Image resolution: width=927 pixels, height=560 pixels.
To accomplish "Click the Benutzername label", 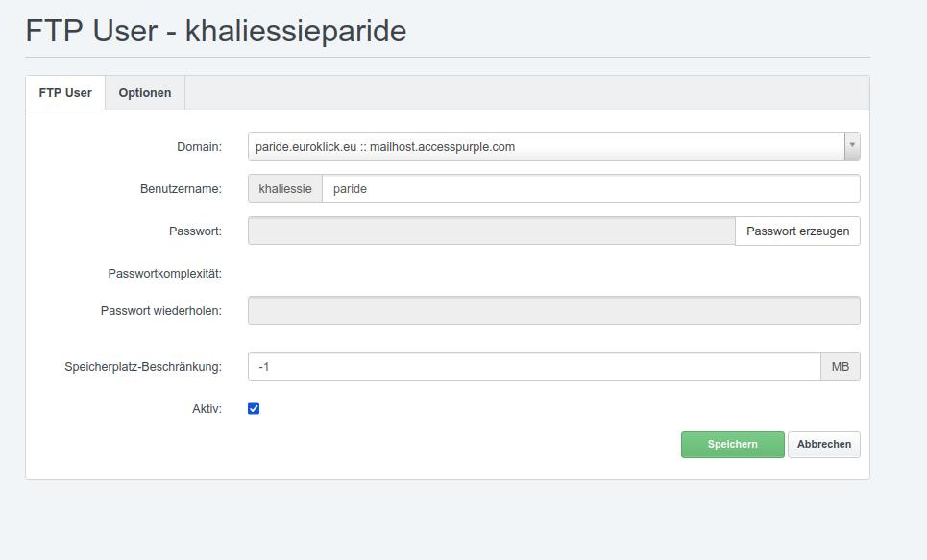I will pos(181,188).
